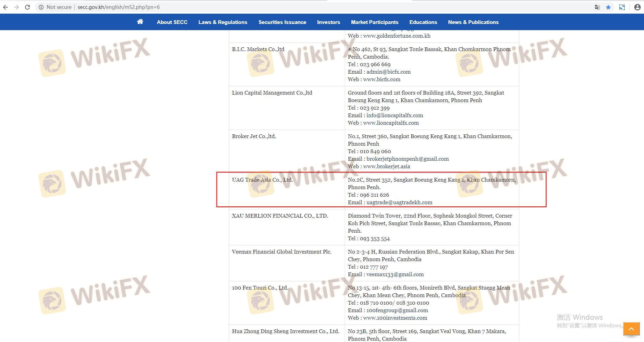Image resolution: width=644 pixels, height=342 pixels.
Task: Click the browser extension icon beside star
Action: pyautogui.click(x=622, y=7)
